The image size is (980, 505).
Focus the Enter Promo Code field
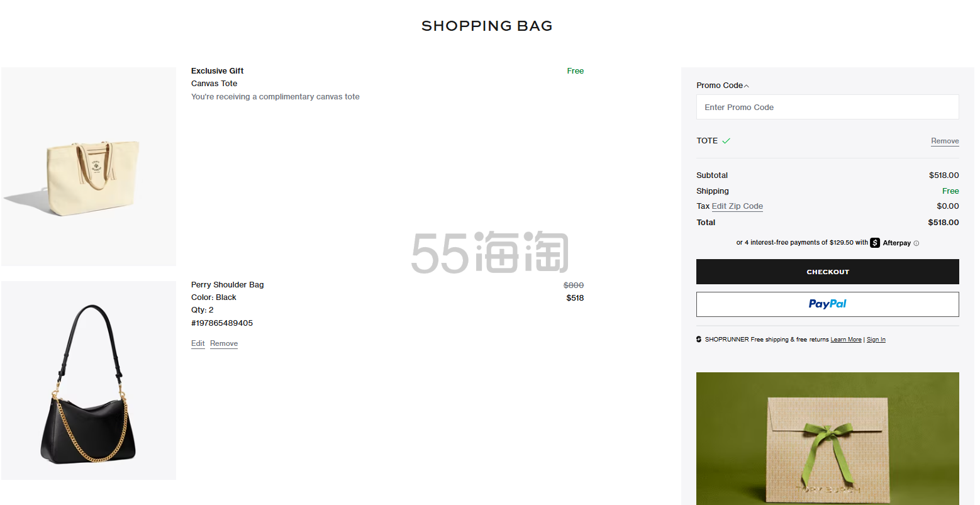(827, 108)
